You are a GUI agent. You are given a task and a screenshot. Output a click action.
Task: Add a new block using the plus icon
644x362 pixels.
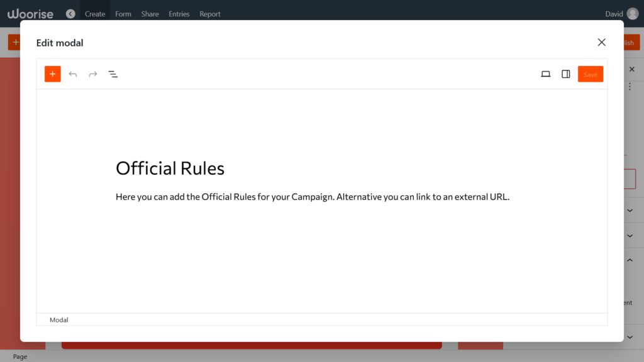[52, 74]
